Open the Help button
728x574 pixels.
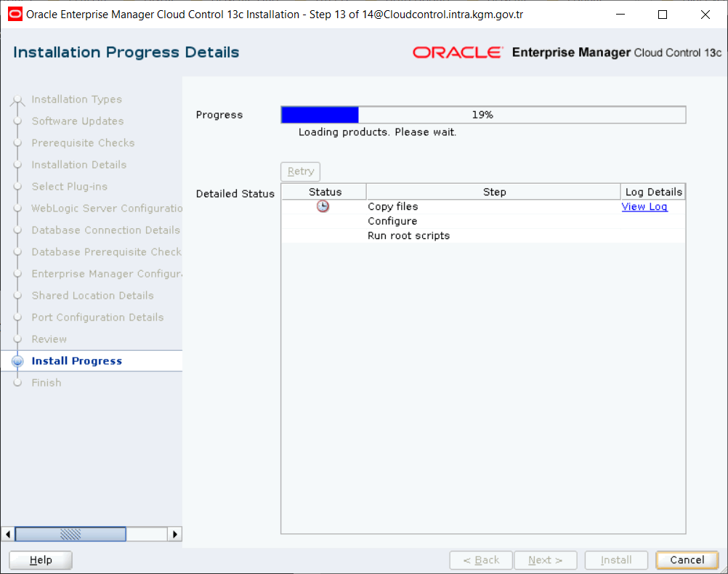41,560
